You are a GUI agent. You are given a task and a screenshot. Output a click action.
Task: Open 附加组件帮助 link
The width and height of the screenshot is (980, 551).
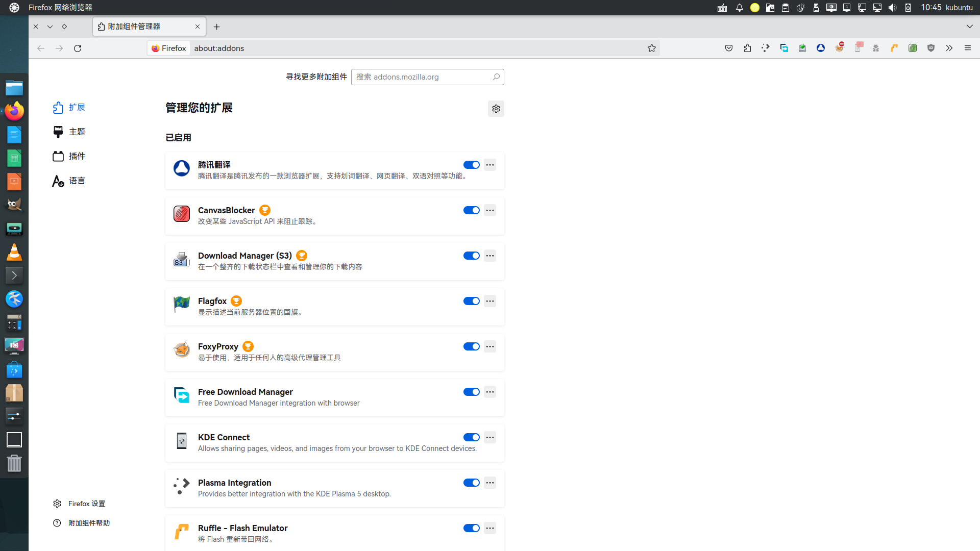tap(81, 523)
